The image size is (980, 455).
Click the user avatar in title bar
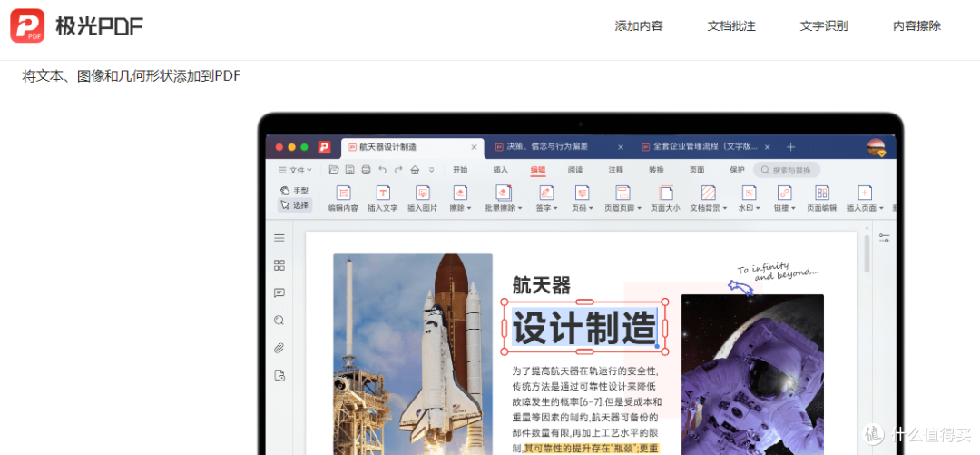coord(877,148)
